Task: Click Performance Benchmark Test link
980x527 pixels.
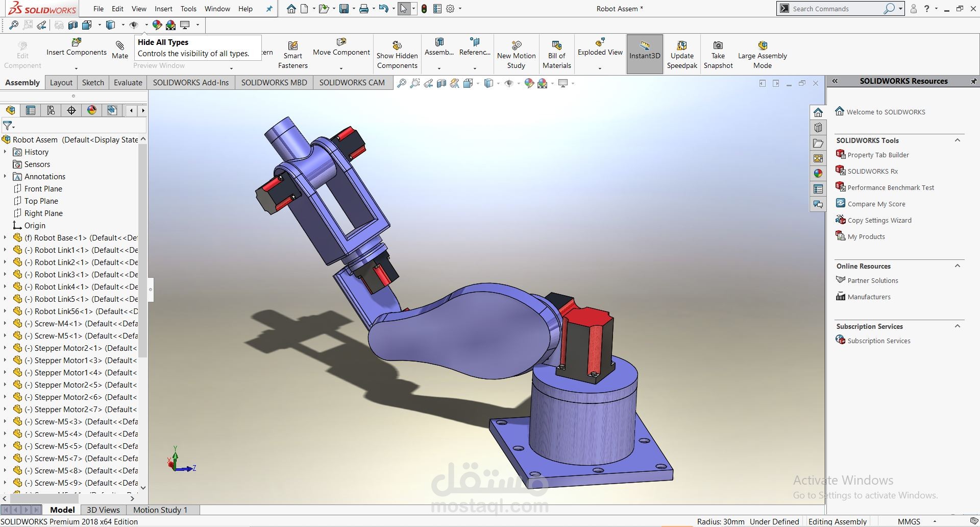Action: click(891, 187)
